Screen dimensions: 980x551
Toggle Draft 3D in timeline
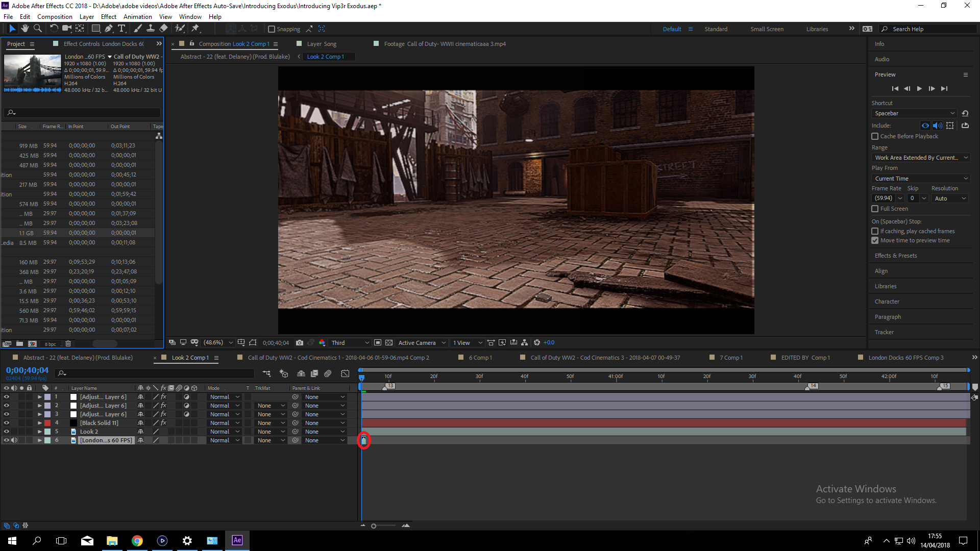284,373
